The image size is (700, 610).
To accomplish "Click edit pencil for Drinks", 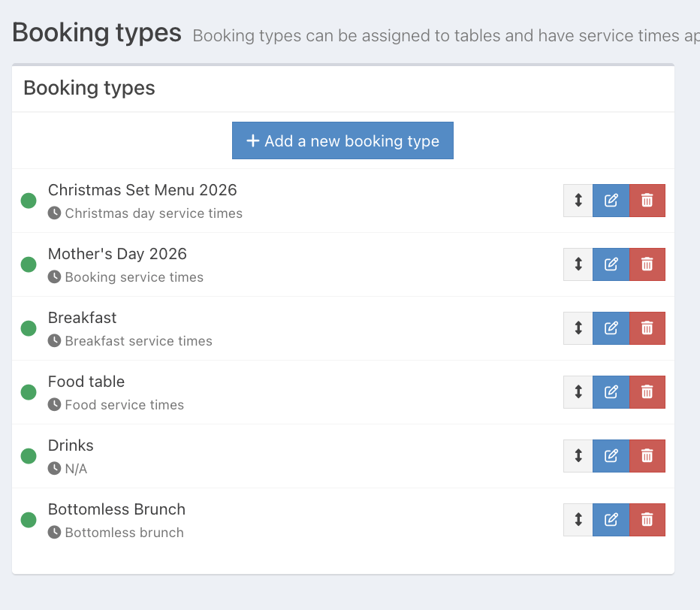I will pos(611,456).
